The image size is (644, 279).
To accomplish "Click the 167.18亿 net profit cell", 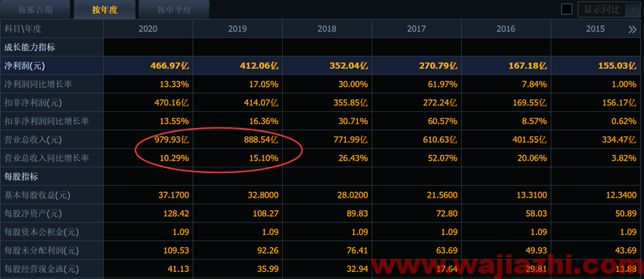I will pos(506,66).
